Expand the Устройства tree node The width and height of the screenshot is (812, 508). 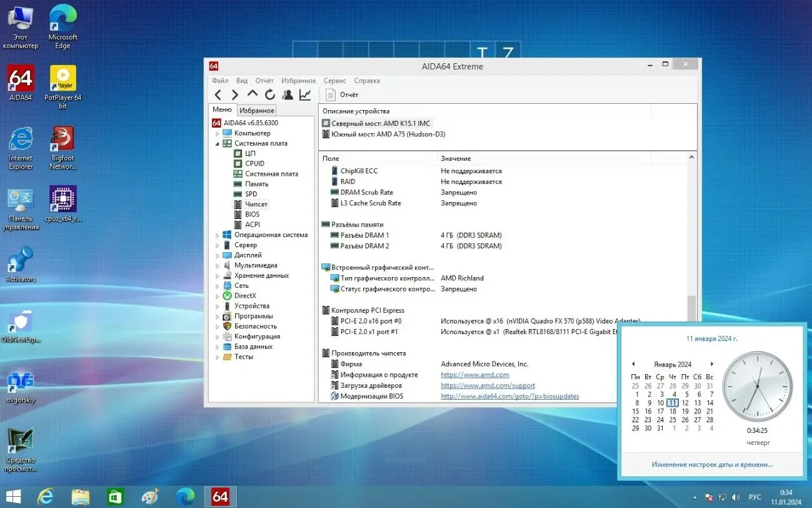tap(216, 305)
